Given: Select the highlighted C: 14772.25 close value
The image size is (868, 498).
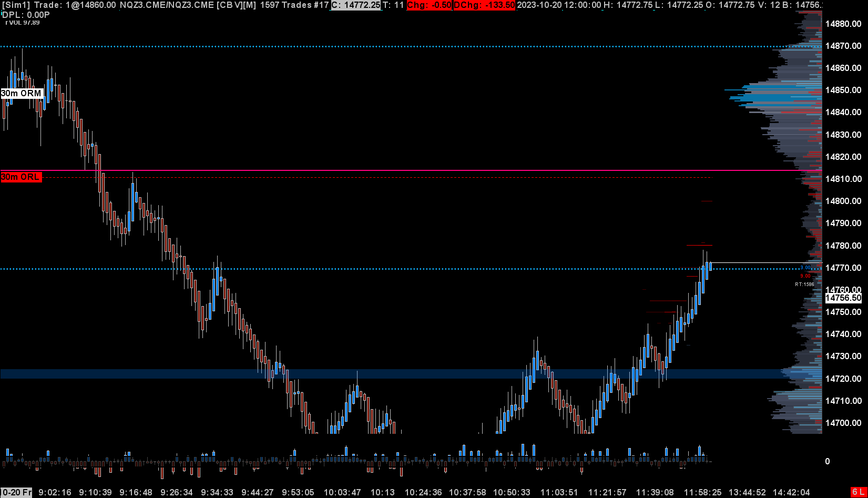Looking at the screenshot, I should tap(355, 5).
